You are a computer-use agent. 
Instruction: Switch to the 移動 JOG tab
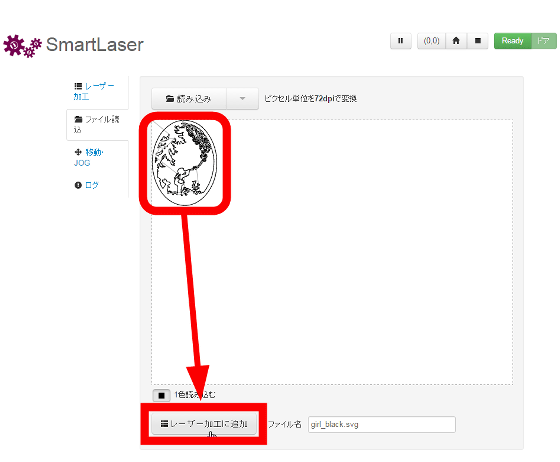point(89,157)
